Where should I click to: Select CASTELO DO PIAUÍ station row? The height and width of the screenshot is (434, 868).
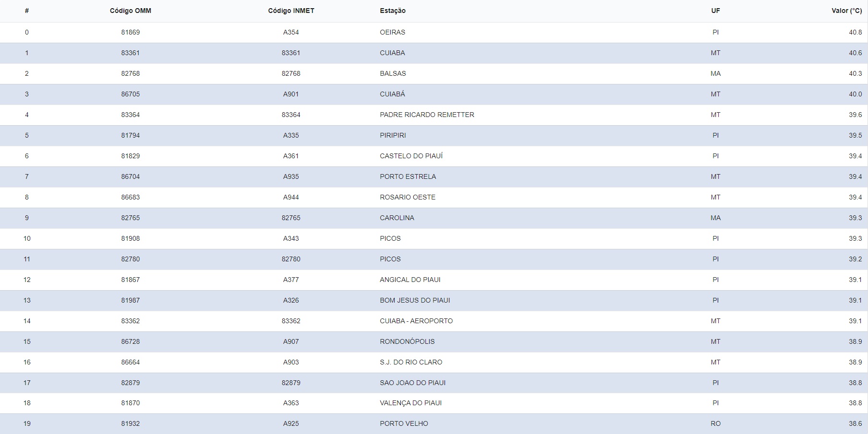click(x=411, y=156)
